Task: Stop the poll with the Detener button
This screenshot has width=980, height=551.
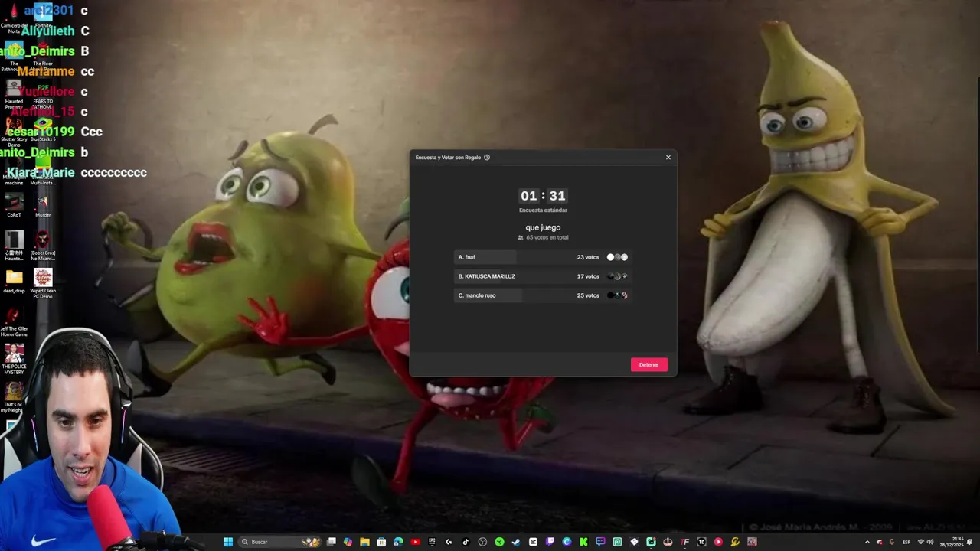Action: [649, 364]
